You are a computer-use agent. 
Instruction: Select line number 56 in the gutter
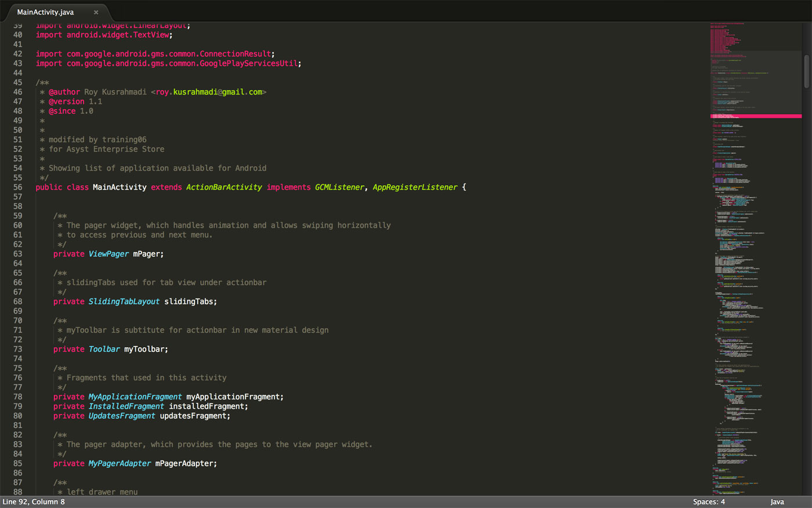coord(17,187)
